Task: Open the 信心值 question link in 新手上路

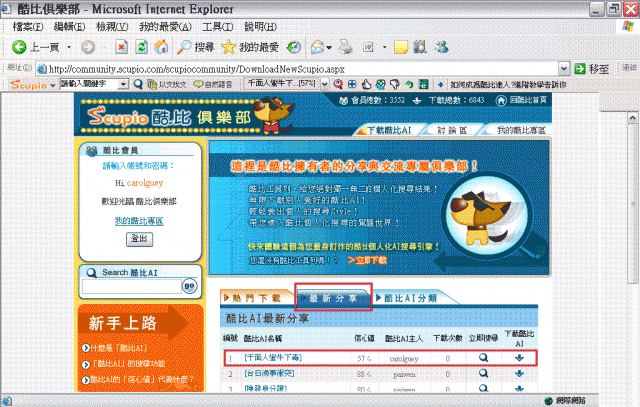Action: tap(142, 379)
